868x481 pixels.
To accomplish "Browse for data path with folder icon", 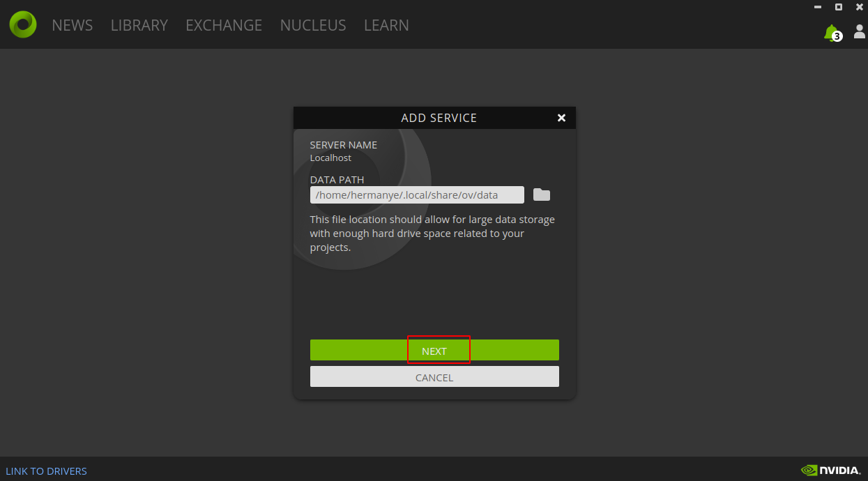I will click(542, 194).
